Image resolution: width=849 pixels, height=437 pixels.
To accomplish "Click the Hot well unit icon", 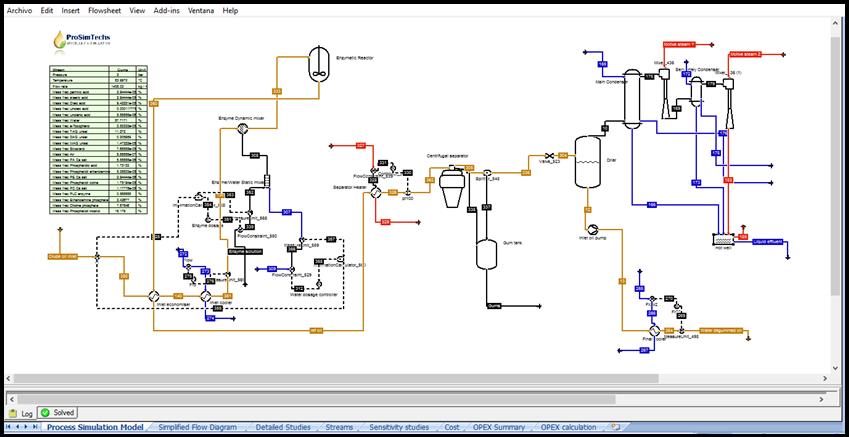I will coord(719,239).
